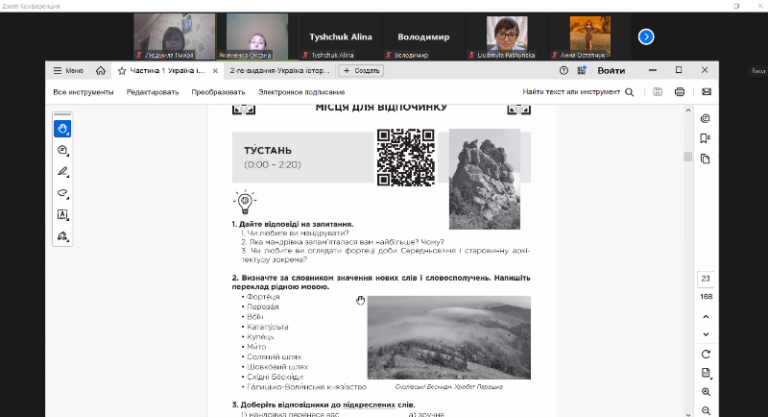
Task: Switch to 2-ге видання-Україна tab
Action: pyautogui.click(x=277, y=71)
